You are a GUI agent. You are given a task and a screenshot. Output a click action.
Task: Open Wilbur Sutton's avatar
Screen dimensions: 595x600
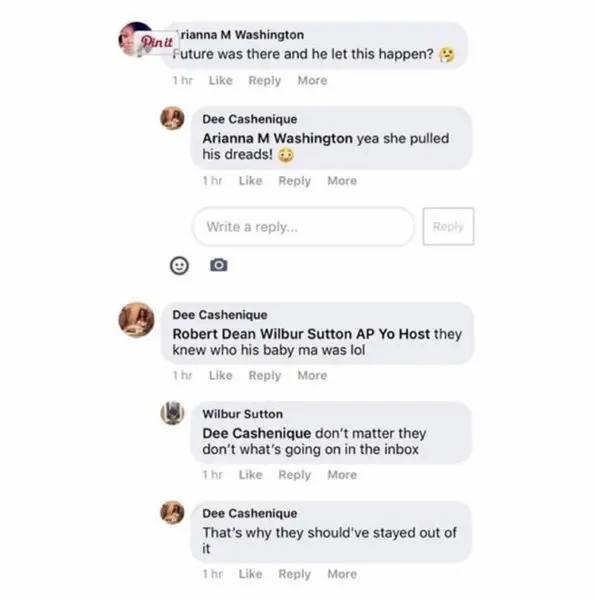pyautogui.click(x=172, y=413)
